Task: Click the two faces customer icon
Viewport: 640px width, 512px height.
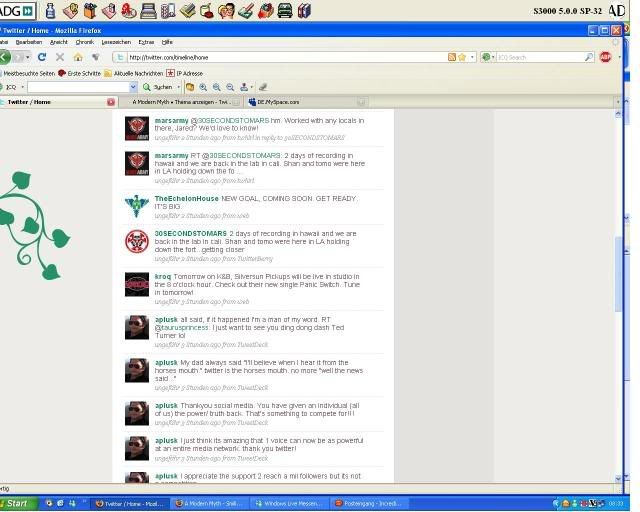Action: pyautogui.click(x=226, y=11)
